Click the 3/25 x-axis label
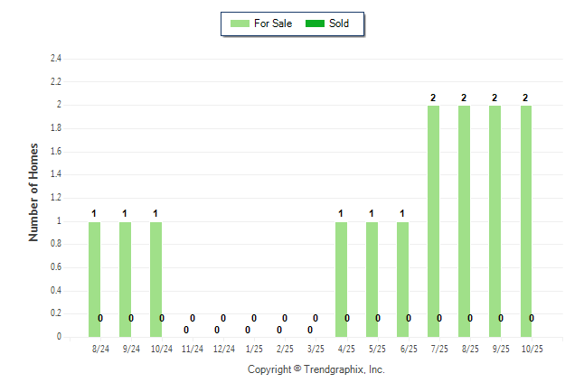 coord(316,349)
